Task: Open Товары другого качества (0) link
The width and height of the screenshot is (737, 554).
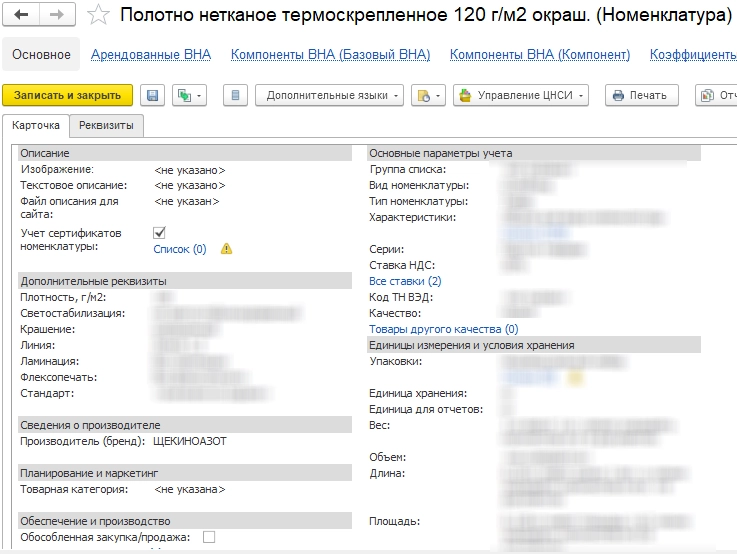Action: pos(443,328)
